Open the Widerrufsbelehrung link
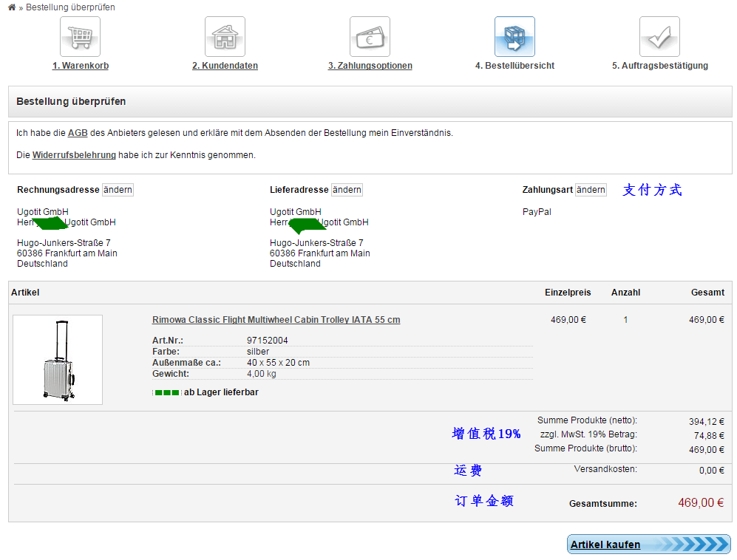The image size is (737, 560). pyautogui.click(x=74, y=155)
